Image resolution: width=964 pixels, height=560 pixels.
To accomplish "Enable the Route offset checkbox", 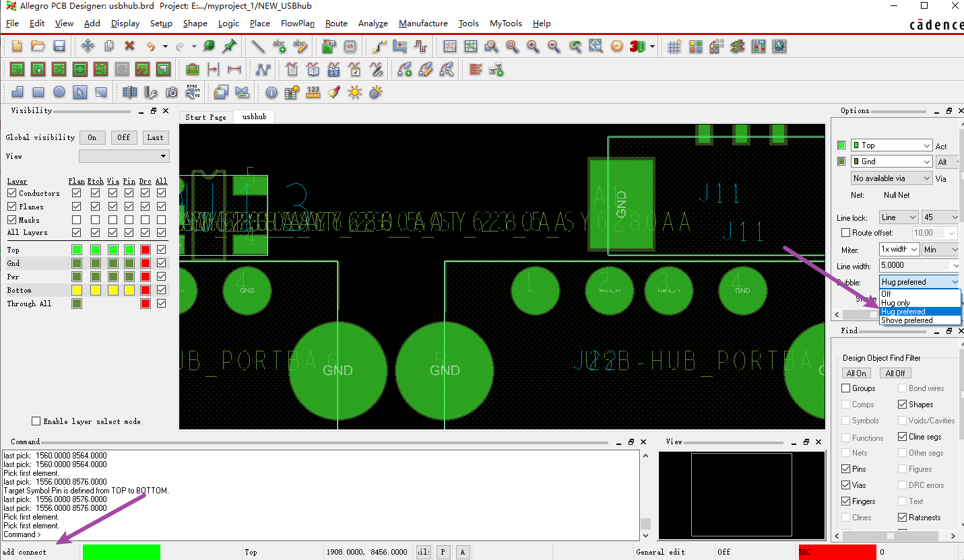I will 846,233.
